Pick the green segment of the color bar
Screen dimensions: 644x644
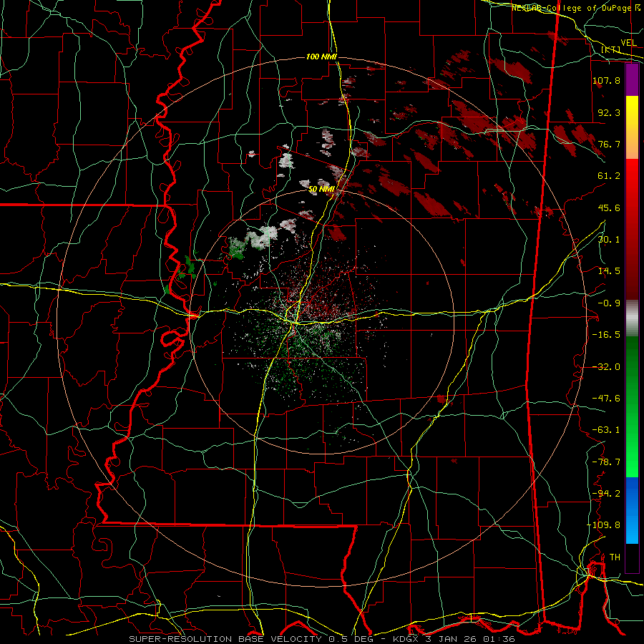[x=632, y=406]
